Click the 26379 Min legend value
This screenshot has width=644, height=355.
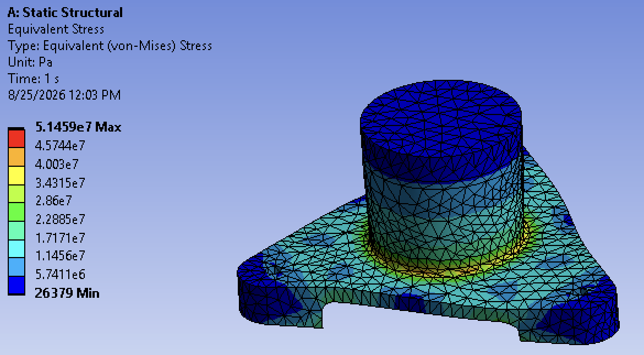[x=67, y=293]
